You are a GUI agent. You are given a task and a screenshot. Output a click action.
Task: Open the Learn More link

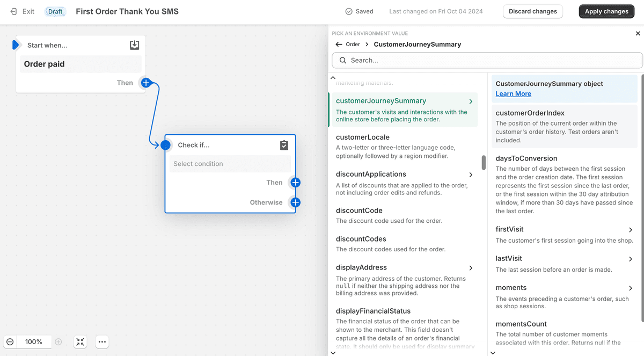click(x=513, y=93)
